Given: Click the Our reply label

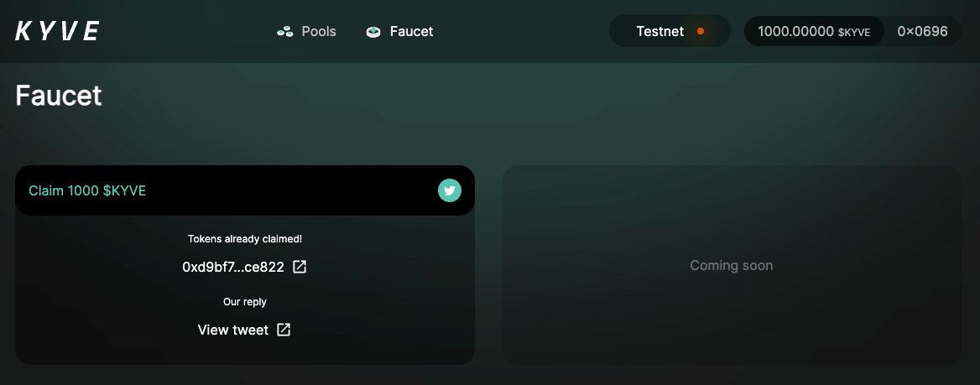Looking at the screenshot, I should click(244, 302).
